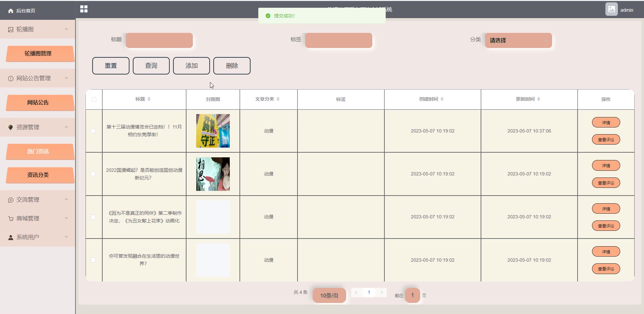Go to 后台首页

click(26, 11)
